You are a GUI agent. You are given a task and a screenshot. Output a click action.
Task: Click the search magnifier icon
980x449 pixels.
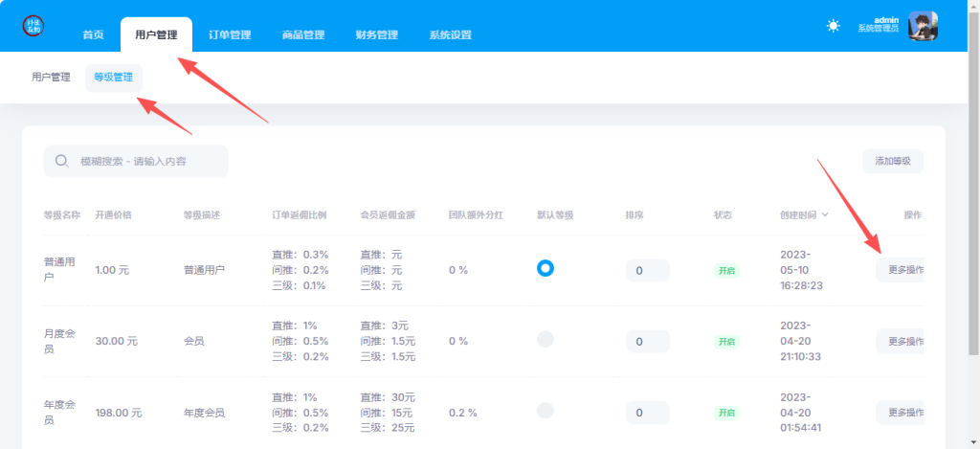(61, 162)
